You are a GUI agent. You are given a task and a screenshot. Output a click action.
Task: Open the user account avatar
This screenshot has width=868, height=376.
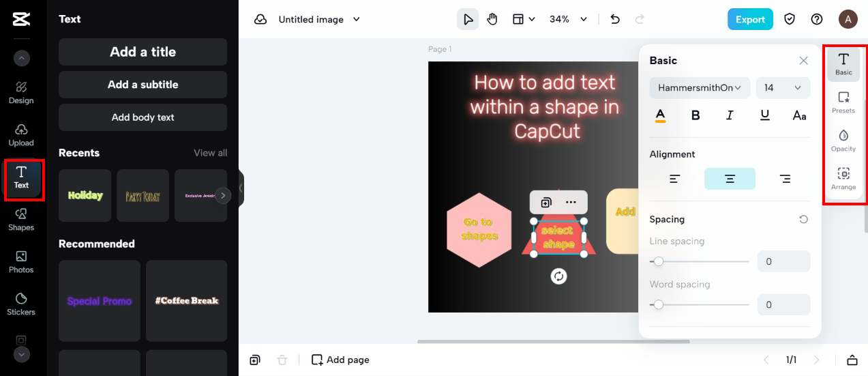click(x=848, y=19)
